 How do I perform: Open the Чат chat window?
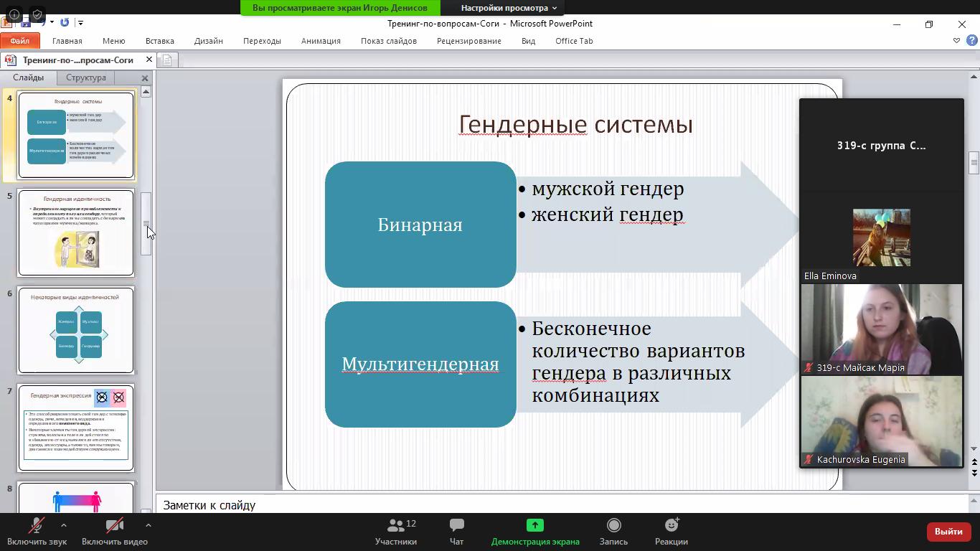pyautogui.click(x=456, y=532)
